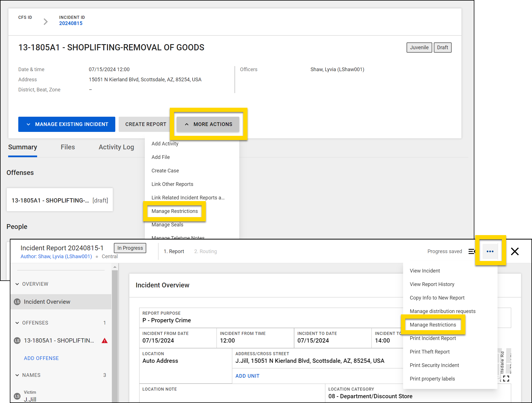Viewport: 532px width, 403px height.
Task: Click the warning triangle on the shoplifting offense
Action: pyautogui.click(x=104, y=340)
